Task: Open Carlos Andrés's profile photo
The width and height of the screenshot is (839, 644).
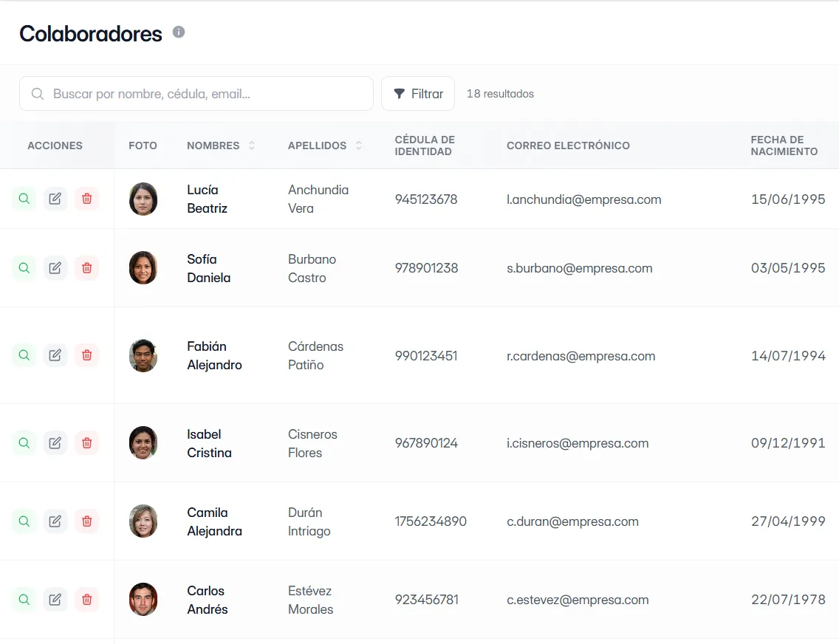Action: [143, 600]
